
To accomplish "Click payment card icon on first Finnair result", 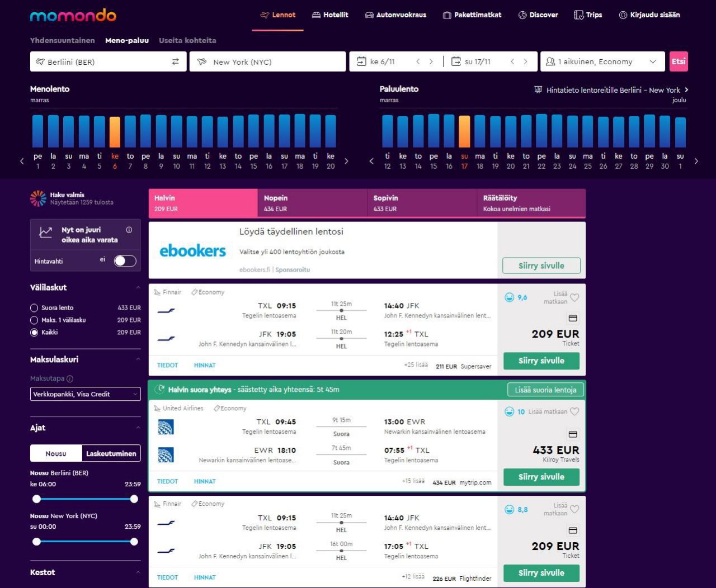I will click(573, 318).
